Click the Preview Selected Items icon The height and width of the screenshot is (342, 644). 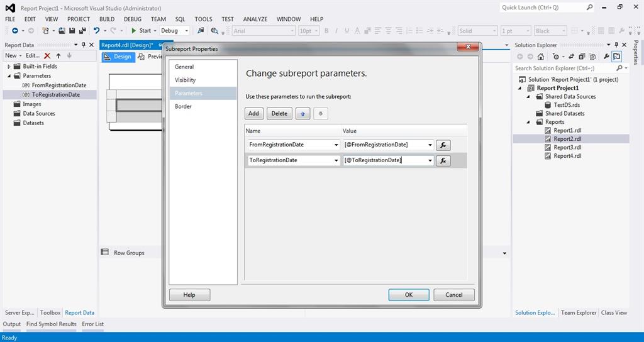click(x=616, y=57)
